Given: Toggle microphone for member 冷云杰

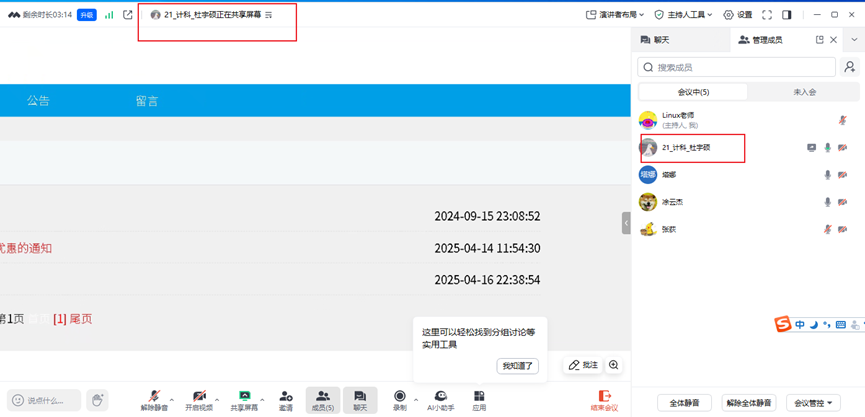Looking at the screenshot, I should pyautogui.click(x=827, y=202).
